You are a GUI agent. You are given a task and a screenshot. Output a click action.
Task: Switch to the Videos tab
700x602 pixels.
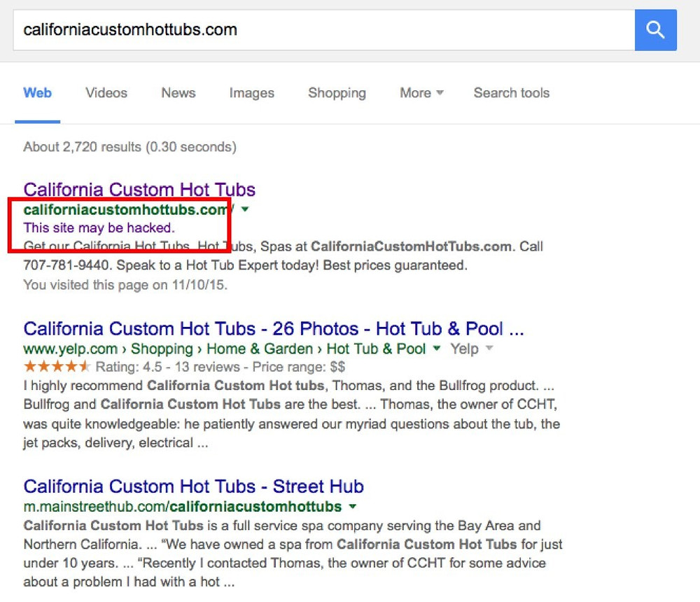click(x=106, y=93)
